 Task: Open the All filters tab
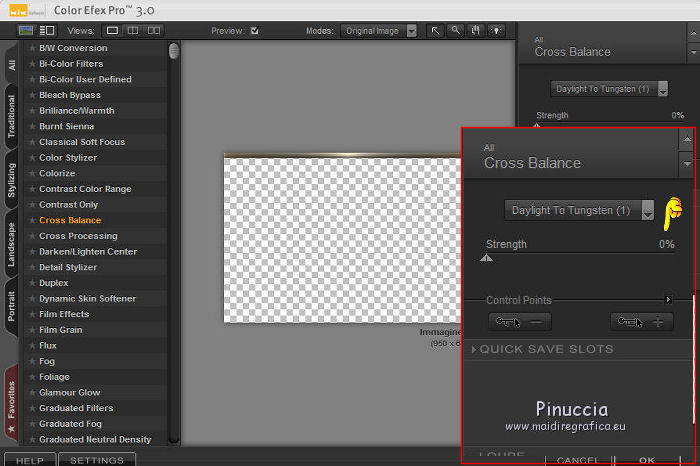click(x=11, y=65)
